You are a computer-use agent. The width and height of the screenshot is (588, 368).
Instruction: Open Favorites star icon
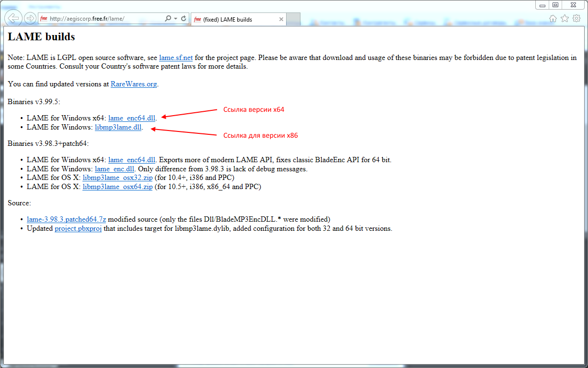(565, 18)
